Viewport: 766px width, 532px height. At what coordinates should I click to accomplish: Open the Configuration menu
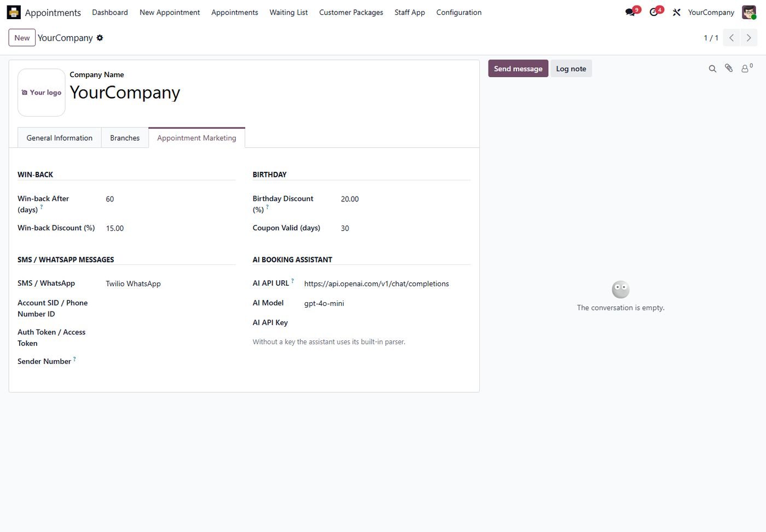(459, 12)
